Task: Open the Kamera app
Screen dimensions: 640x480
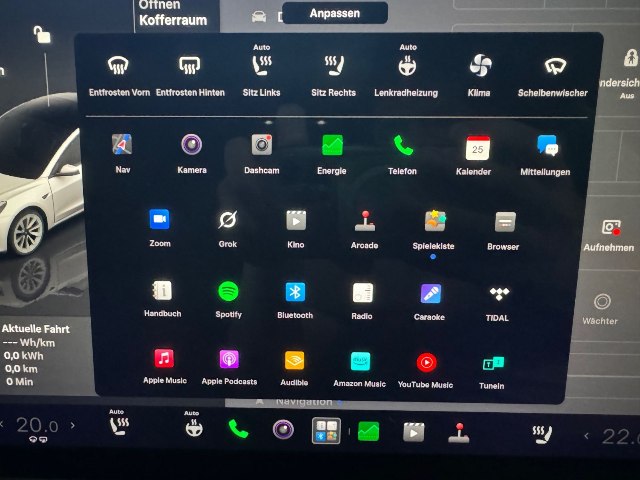Action: [191, 144]
